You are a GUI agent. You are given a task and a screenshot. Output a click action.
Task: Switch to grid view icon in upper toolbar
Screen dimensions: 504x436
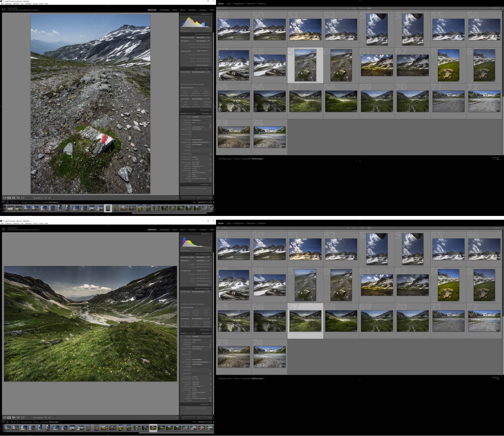click(4, 198)
